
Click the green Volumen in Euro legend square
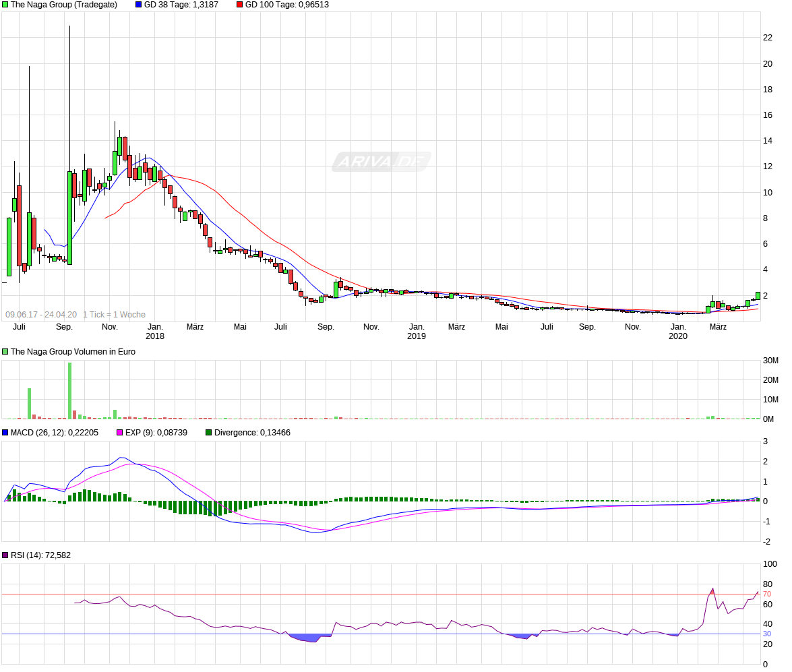pyautogui.click(x=5, y=351)
